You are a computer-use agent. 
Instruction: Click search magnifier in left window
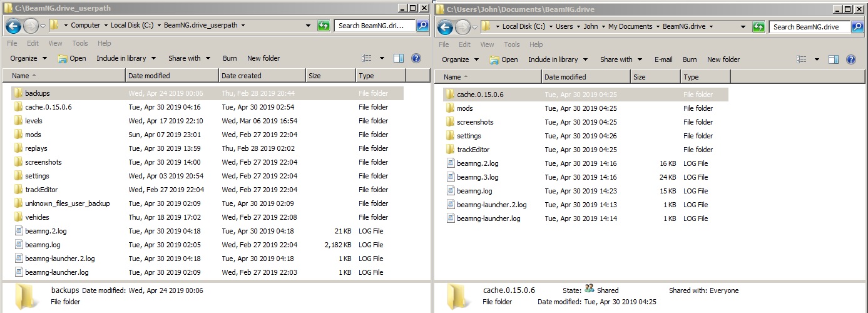pyautogui.click(x=422, y=26)
